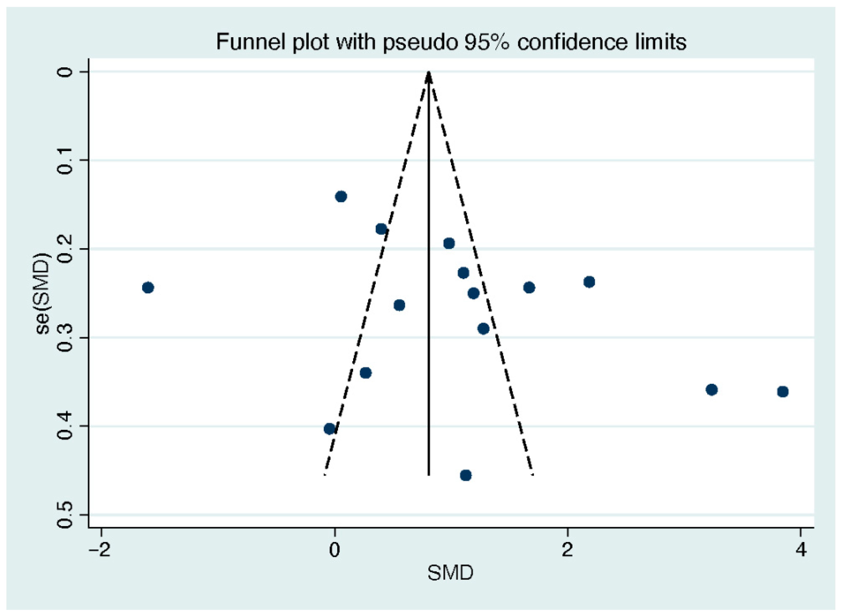Click the y-axis tick label 0.4
The image size is (841, 616).
coord(65,426)
